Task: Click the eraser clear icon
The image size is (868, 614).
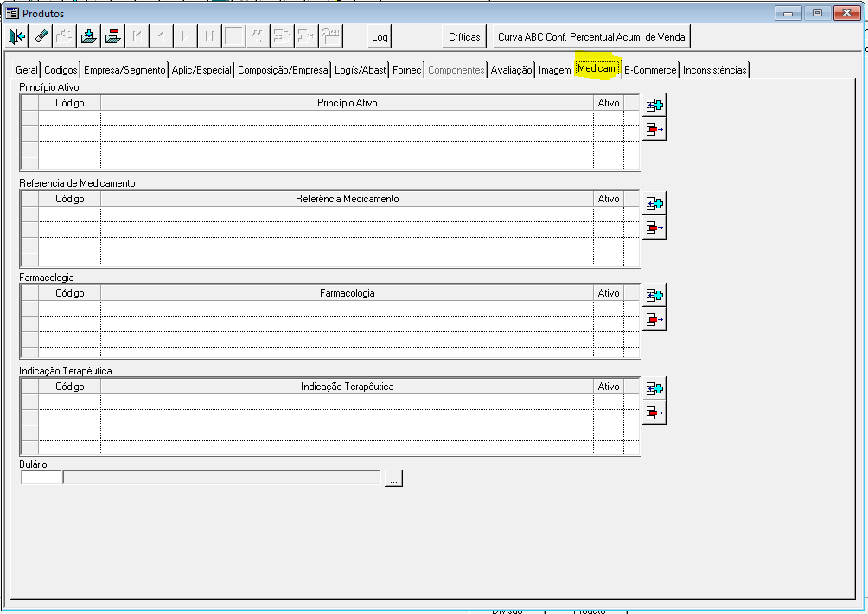Action: (41, 36)
